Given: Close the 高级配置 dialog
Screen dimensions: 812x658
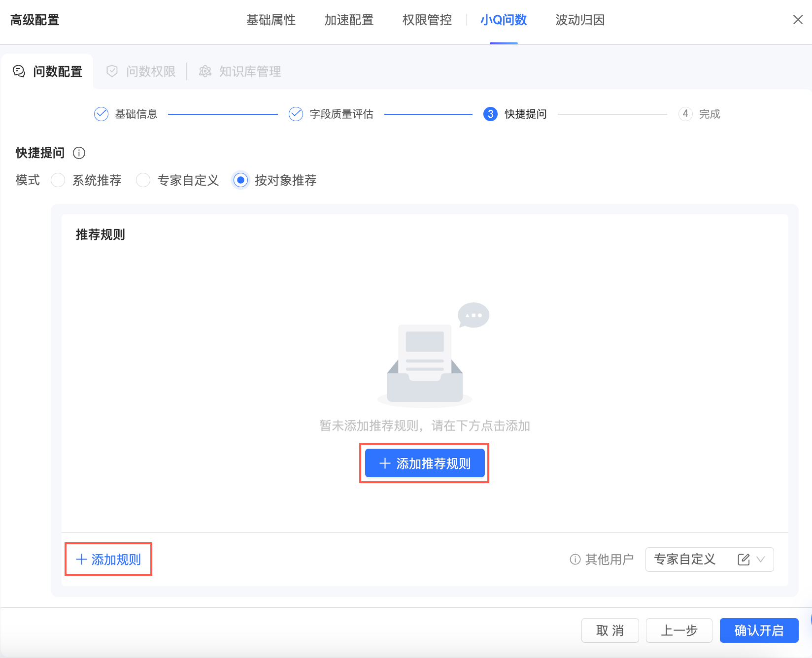Looking at the screenshot, I should coord(798,20).
